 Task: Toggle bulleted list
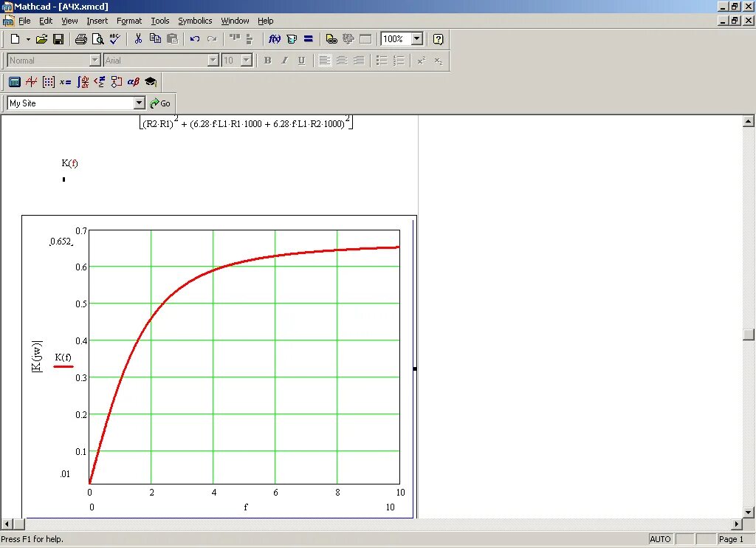(x=382, y=61)
